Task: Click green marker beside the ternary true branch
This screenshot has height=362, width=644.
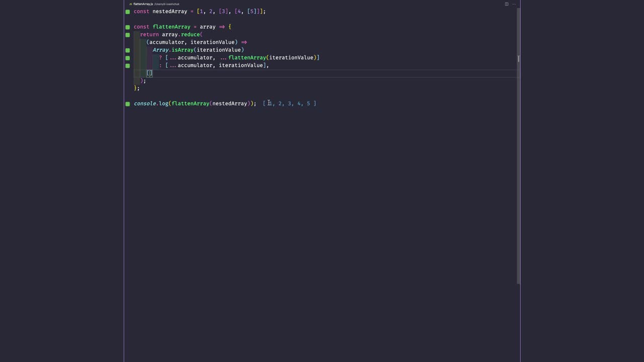Action: (x=128, y=58)
